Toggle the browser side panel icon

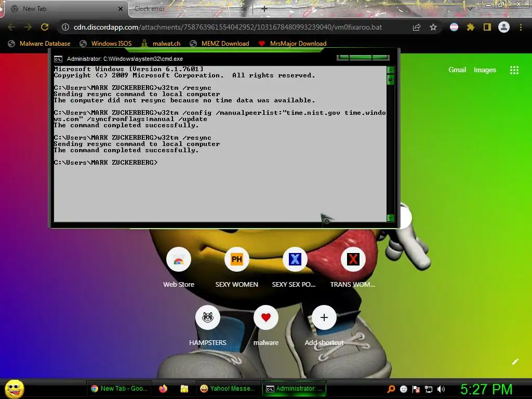pyautogui.click(x=487, y=27)
